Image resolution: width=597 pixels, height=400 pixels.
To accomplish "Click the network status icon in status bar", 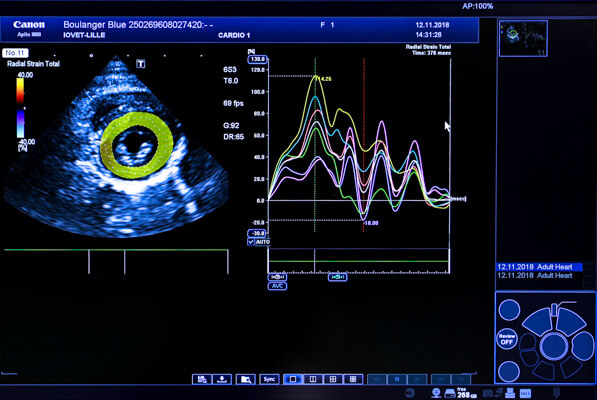I will pyautogui.click(x=436, y=393).
